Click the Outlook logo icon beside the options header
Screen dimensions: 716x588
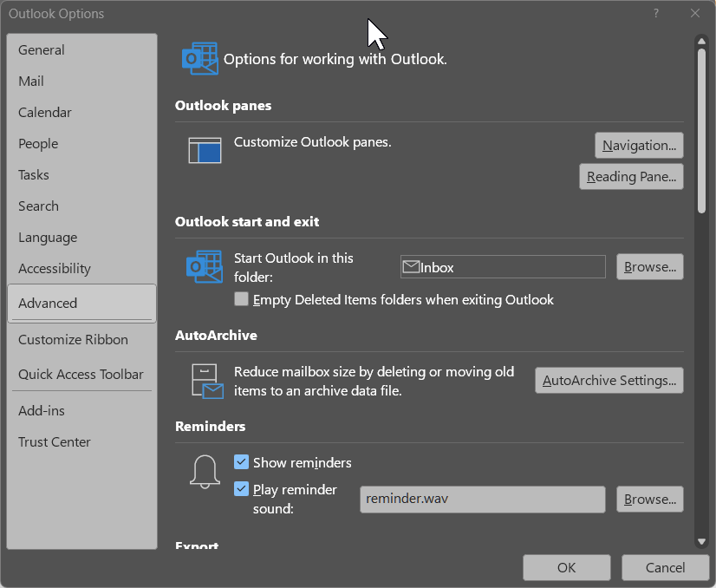[200, 58]
